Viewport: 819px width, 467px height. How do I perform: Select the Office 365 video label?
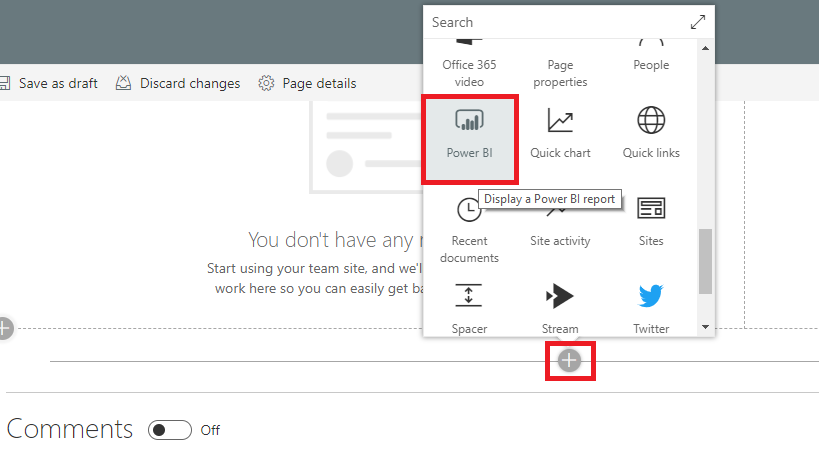coord(469,73)
